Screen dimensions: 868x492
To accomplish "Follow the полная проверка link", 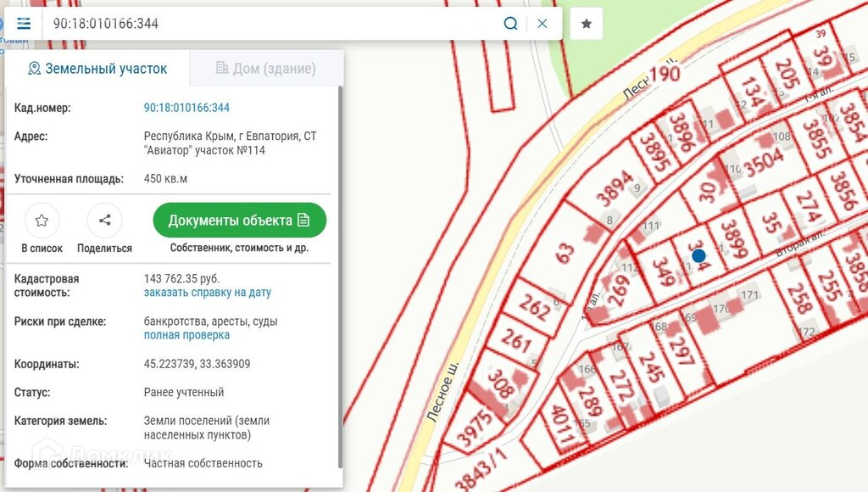I will click(x=186, y=335).
